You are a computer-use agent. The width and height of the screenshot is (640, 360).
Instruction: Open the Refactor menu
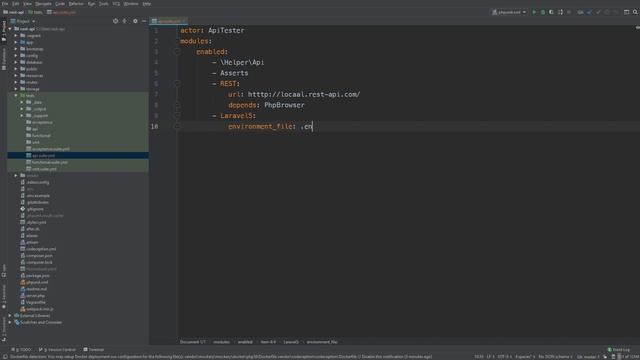click(76, 4)
